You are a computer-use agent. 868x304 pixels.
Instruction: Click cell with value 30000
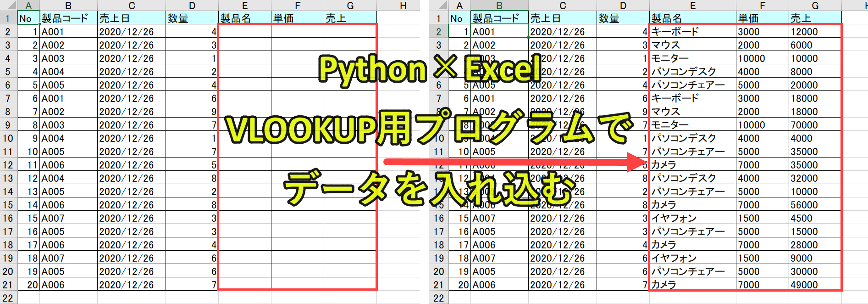coord(815,271)
